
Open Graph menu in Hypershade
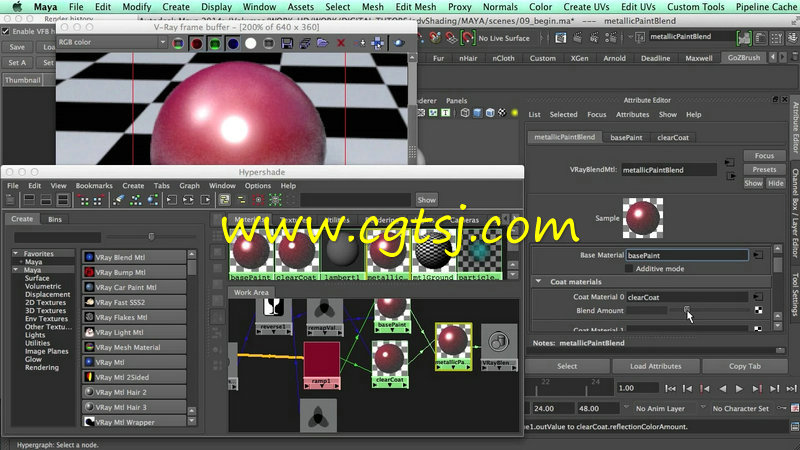[189, 186]
